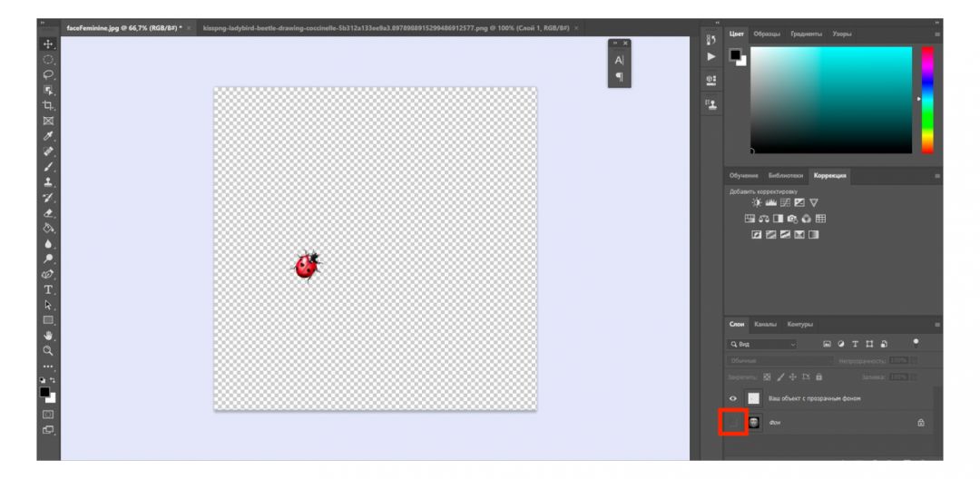Open the Actions panel play icon

pyautogui.click(x=711, y=56)
